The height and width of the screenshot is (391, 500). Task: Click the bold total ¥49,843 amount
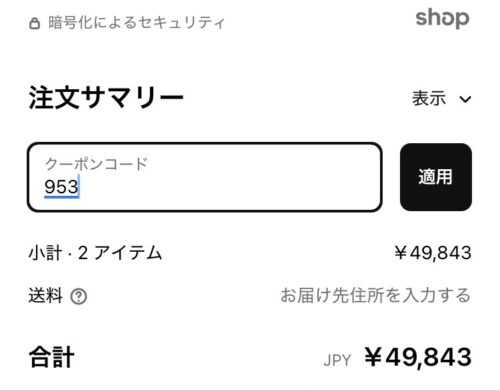tap(418, 357)
